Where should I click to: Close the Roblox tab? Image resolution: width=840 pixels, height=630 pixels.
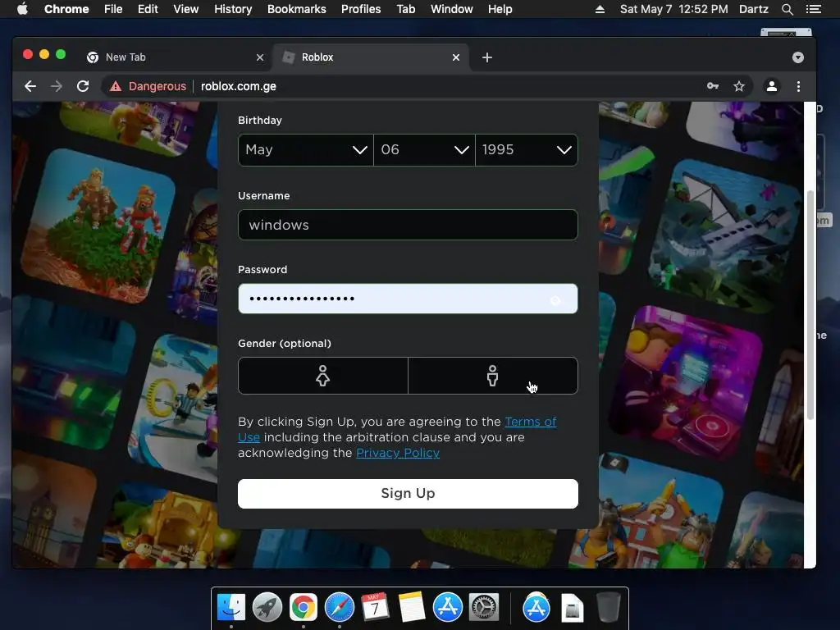(x=456, y=57)
